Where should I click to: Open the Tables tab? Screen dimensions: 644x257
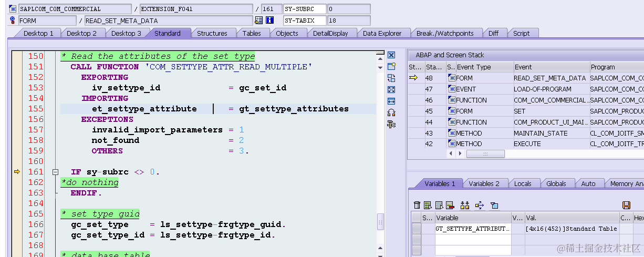tap(252, 33)
